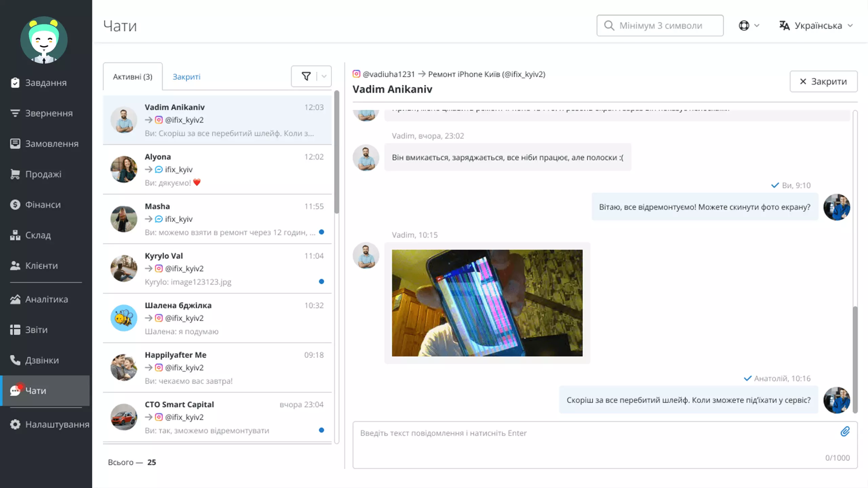Click the message Скоріш за все перебитий шлейф
Viewport: 868px width, 488px height.
coord(689,400)
